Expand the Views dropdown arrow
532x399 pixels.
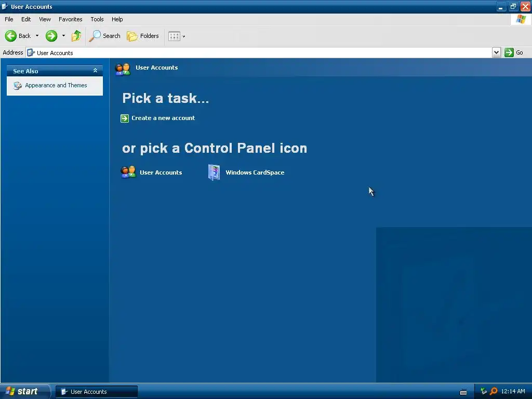point(184,36)
